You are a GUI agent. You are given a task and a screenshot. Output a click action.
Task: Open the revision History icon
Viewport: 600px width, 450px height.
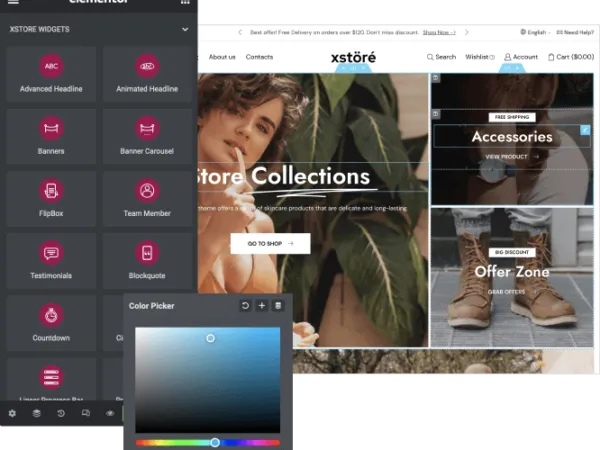click(61, 413)
